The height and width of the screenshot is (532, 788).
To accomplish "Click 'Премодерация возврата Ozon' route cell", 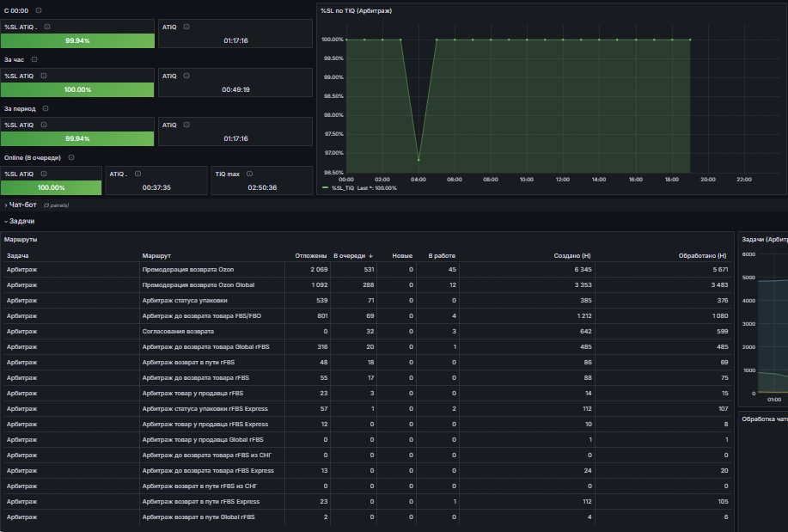I will [x=188, y=270].
